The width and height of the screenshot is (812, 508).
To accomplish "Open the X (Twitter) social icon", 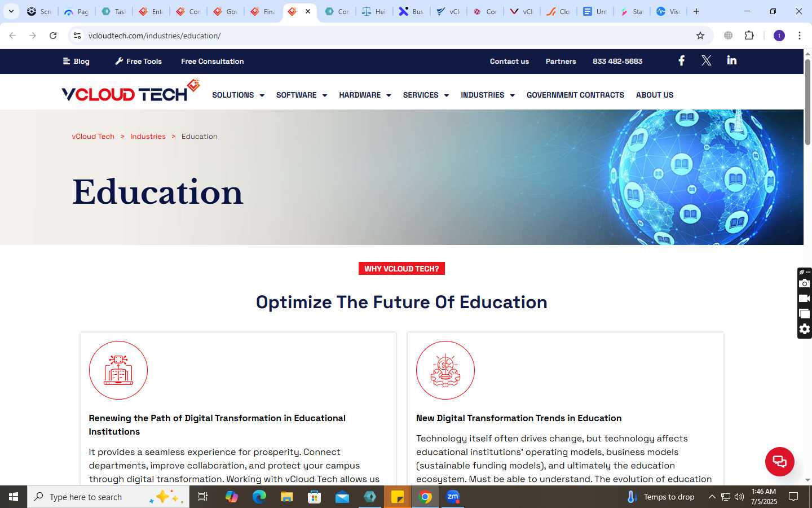I will (706, 60).
